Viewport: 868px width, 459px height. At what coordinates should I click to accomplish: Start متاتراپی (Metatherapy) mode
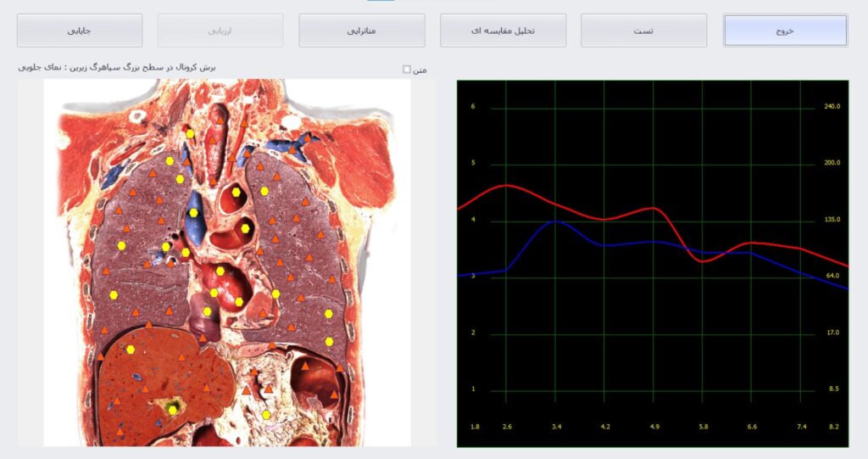click(362, 31)
